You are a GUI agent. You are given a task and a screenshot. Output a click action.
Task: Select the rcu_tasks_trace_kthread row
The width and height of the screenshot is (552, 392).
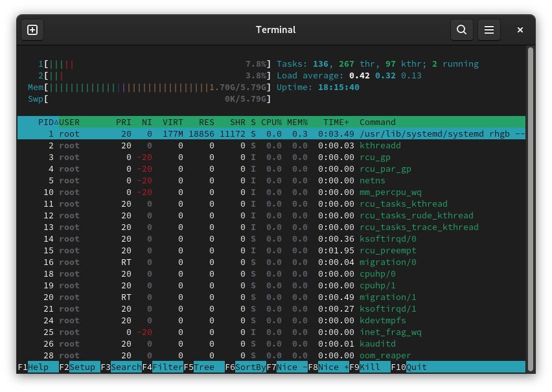[x=271, y=227]
